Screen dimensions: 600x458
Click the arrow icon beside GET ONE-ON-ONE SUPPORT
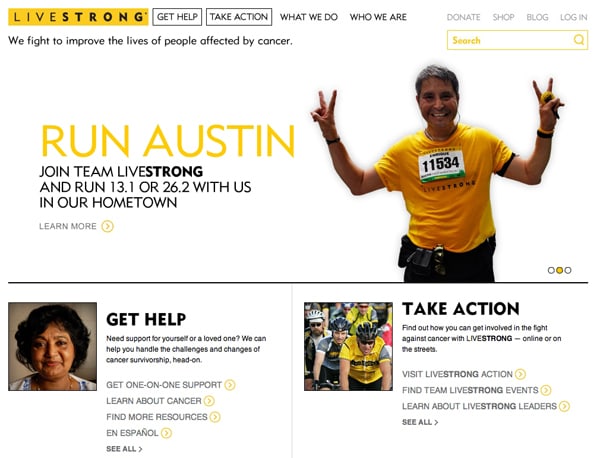click(230, 385)
